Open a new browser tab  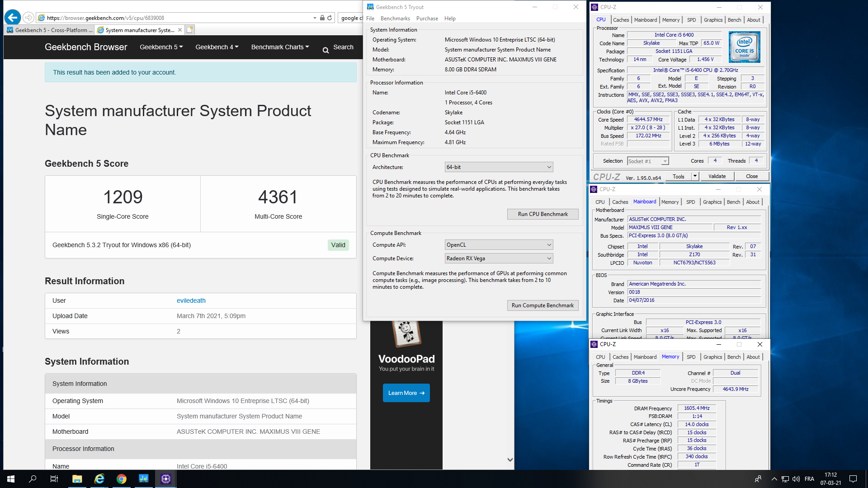click(190, 30)
